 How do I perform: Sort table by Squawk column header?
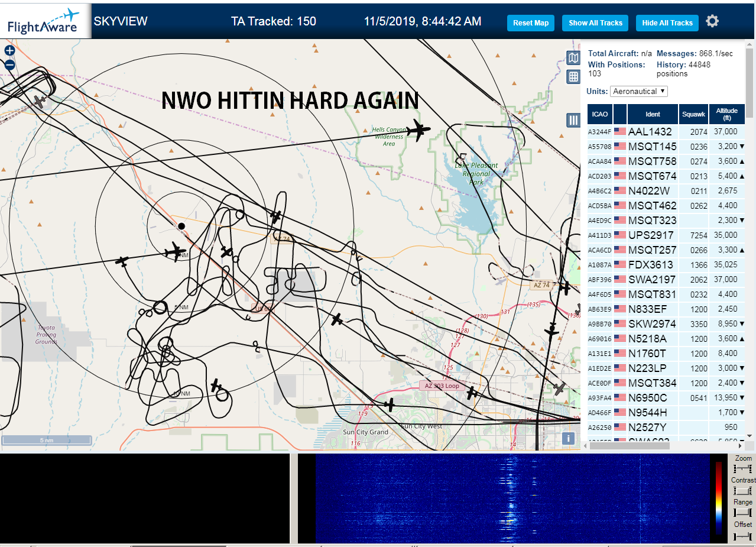[x=693, y=114]
